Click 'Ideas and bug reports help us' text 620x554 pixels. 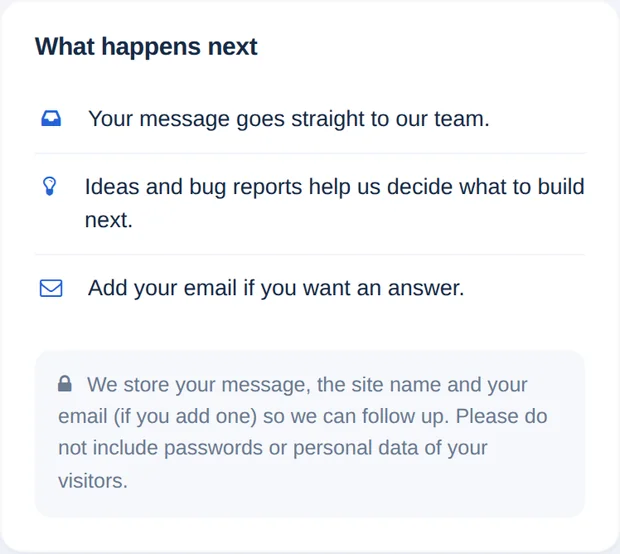click(x=219, y=187)
